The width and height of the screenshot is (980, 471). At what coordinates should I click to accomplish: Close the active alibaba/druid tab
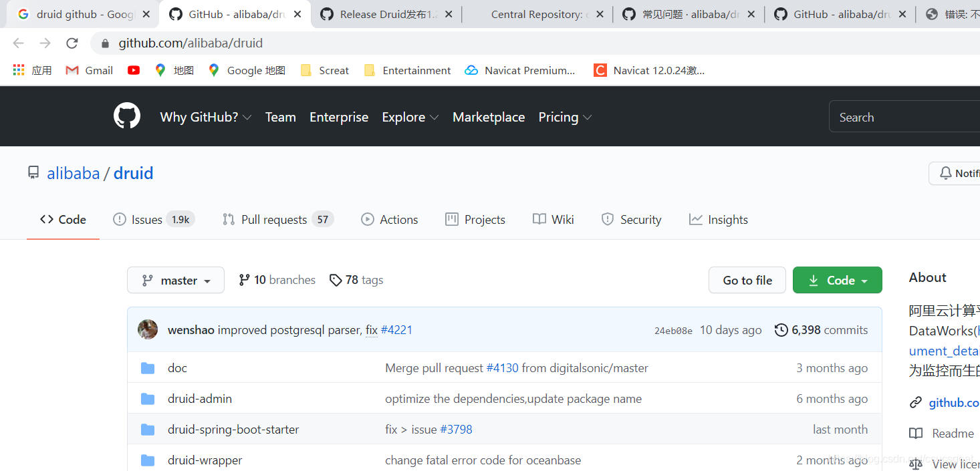(x=297, y=14)
